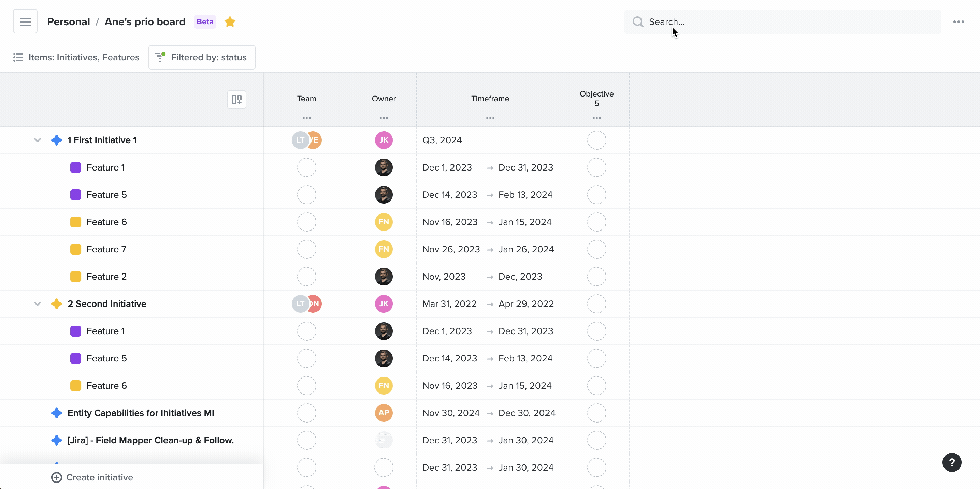Toggle the Objective 5 circle for Feature 1
This screenshot has height=489, width=980.
click(x=596, y=167)
